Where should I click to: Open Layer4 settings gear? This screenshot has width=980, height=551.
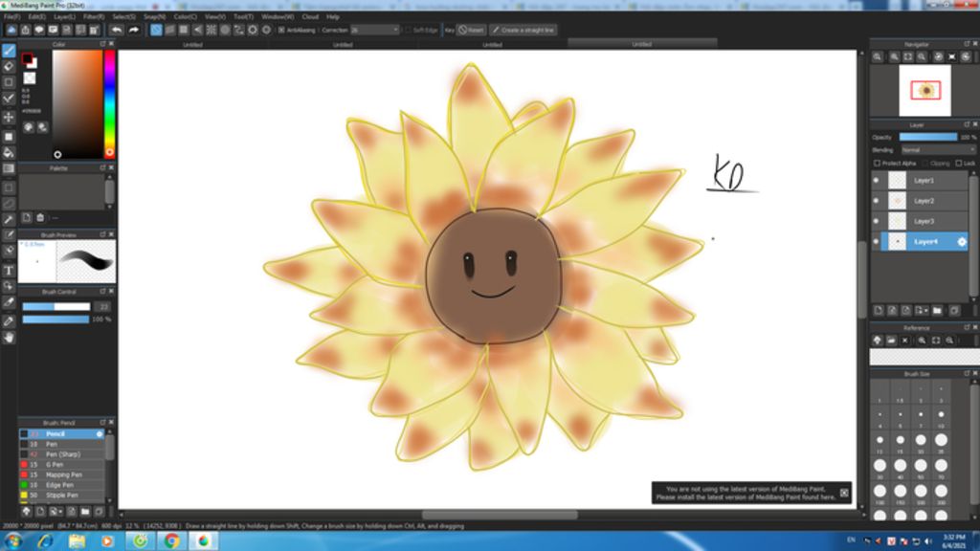(961, 242)
